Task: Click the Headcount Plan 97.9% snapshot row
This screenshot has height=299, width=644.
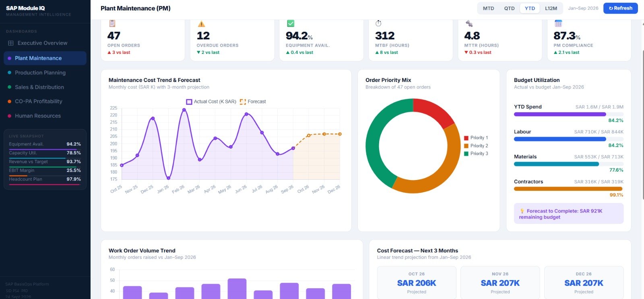Action: [45, 180]
